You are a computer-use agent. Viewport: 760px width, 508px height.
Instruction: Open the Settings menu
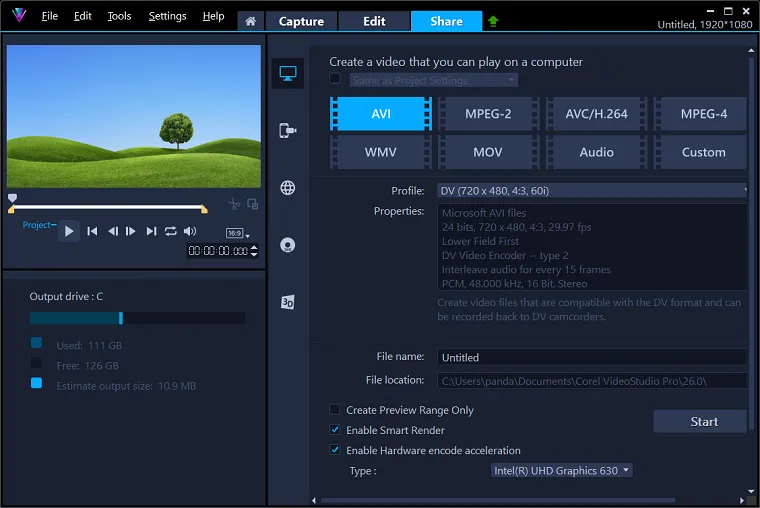(167, 16)
